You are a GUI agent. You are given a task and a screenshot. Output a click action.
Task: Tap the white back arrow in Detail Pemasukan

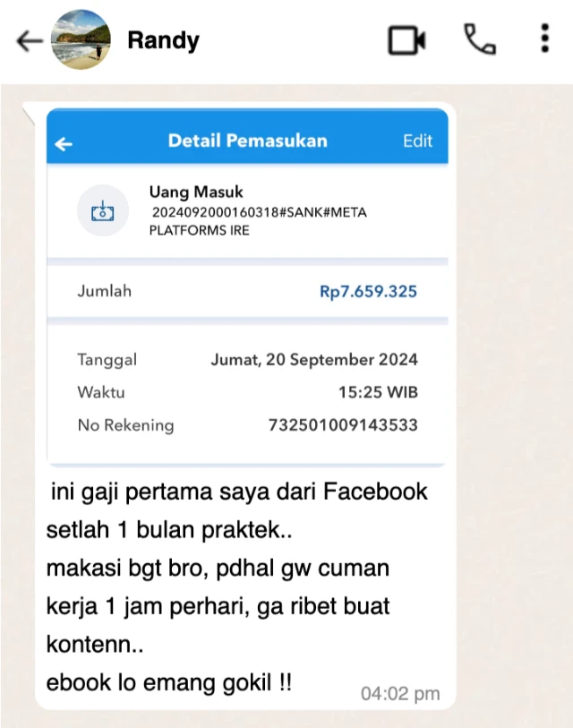pyautogui.click(x=64, y=144)
